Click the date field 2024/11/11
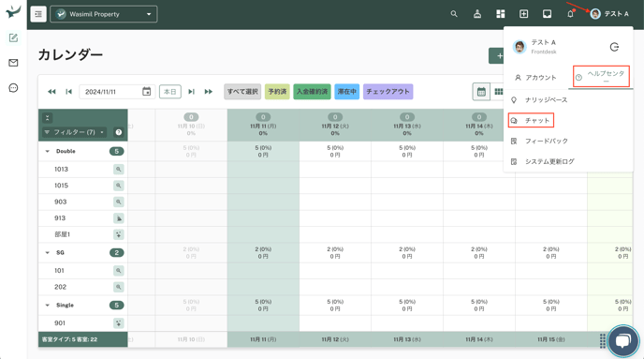644x359 pixels. point(117,91)
